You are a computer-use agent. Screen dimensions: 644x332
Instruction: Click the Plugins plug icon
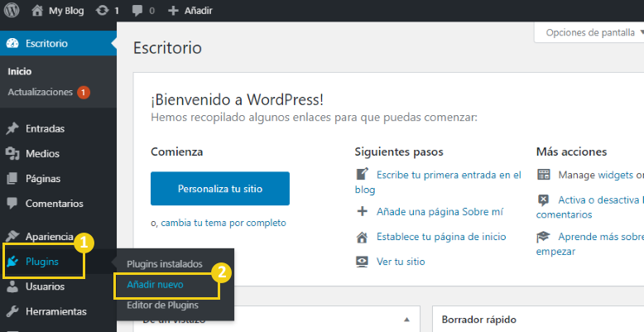pyautogui.click(x=12, y=262)
